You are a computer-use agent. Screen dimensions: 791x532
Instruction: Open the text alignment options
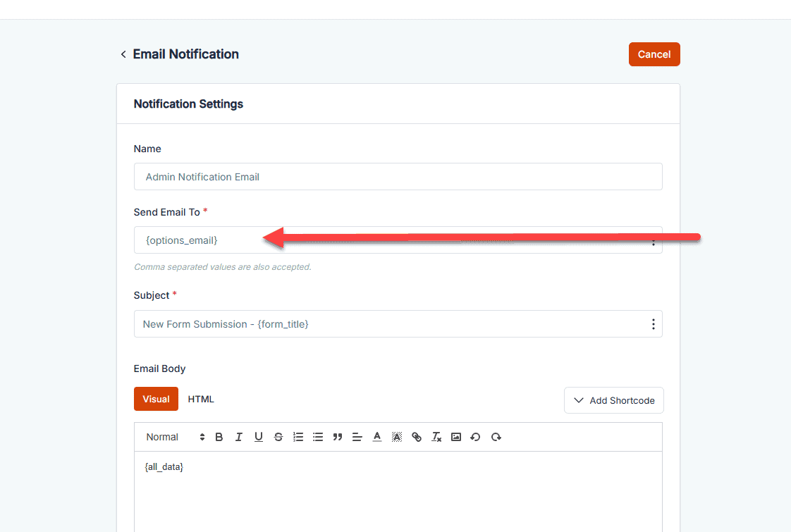(x=357, y=437)
